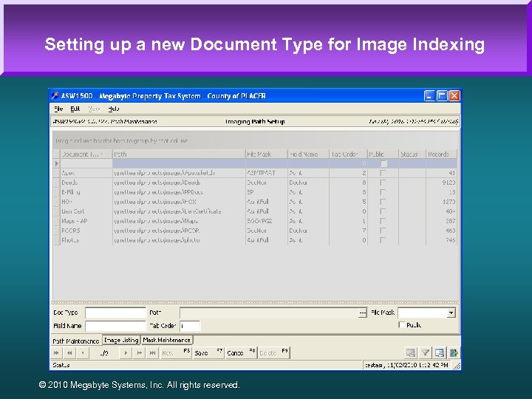Screen dimensions: 532x399
Task: Click the first record navigation arrow
Action: point(58,353)
